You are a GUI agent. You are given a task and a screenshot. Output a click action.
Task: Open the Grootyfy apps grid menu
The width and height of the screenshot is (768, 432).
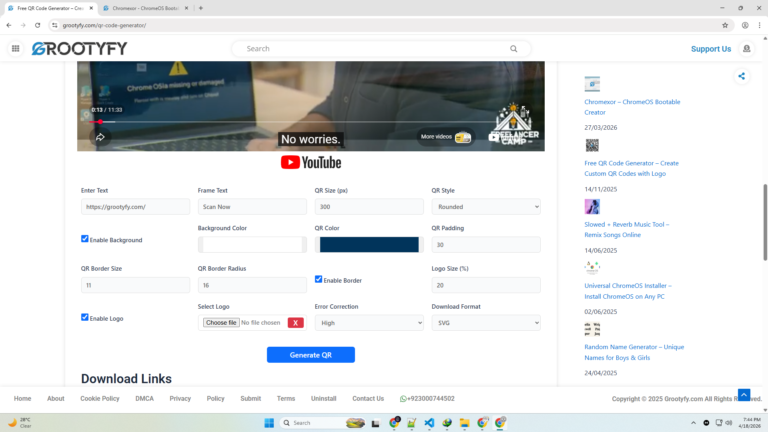(16, 48)
